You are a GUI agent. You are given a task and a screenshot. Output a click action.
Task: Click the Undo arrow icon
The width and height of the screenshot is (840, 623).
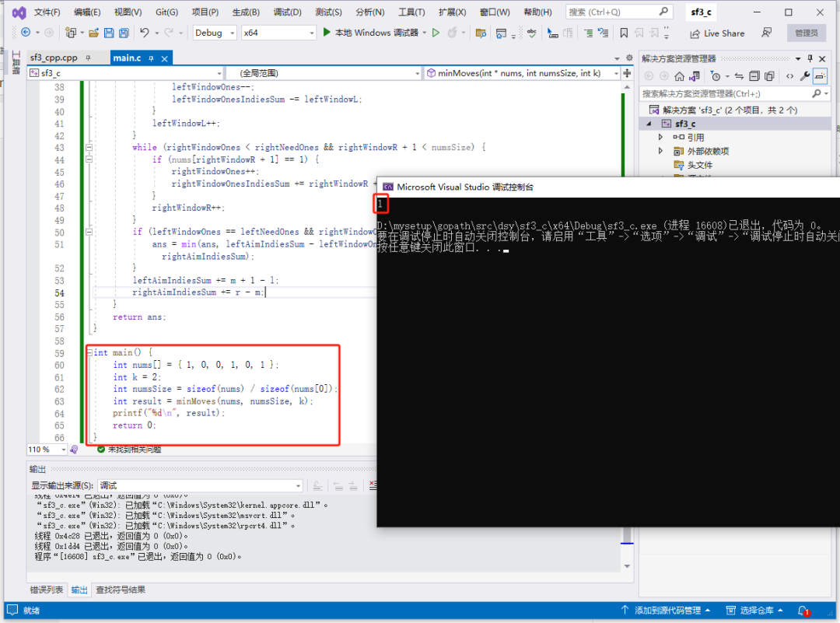[x=145, y=33]
